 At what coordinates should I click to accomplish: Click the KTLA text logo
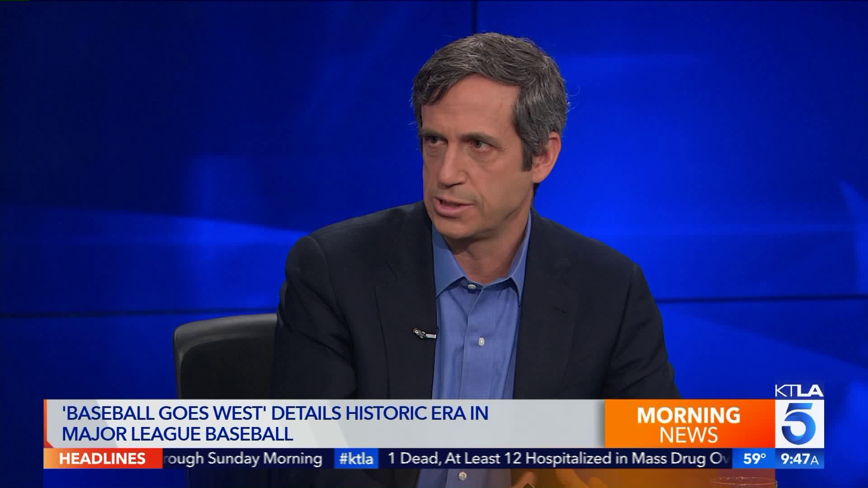799,391
